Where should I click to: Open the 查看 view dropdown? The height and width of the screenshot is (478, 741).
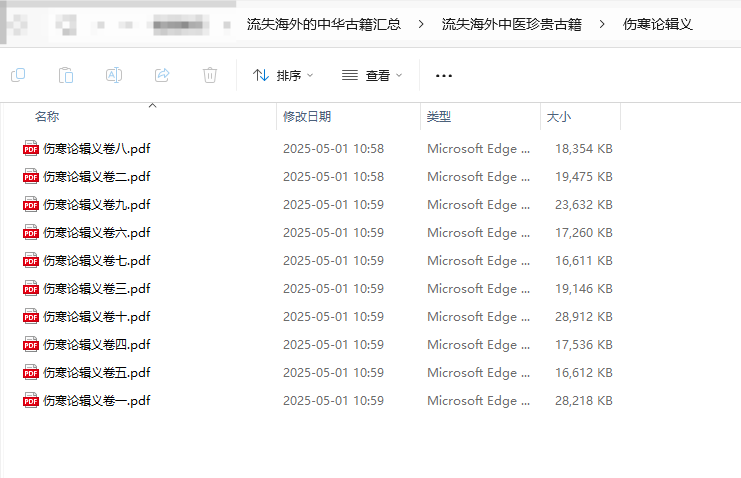click(x=372, y=75)
